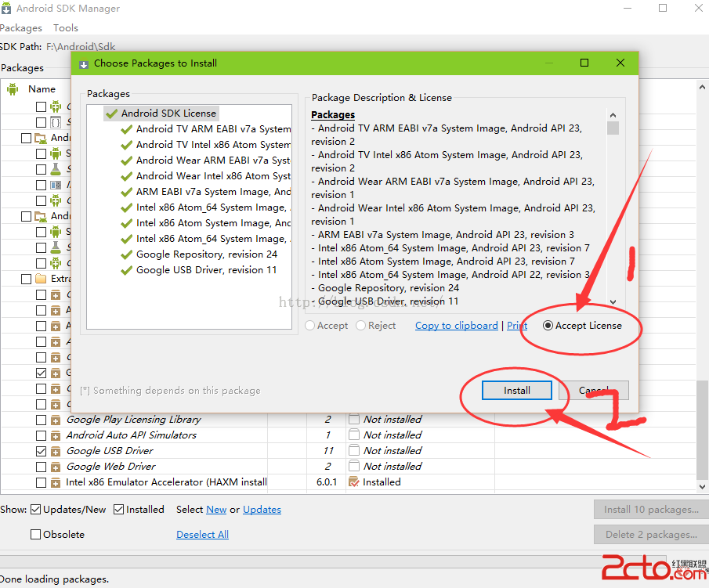Click check icon beside Google Repository, revision 24
This screenshot has height=588, width=709.
coord(127,255)
